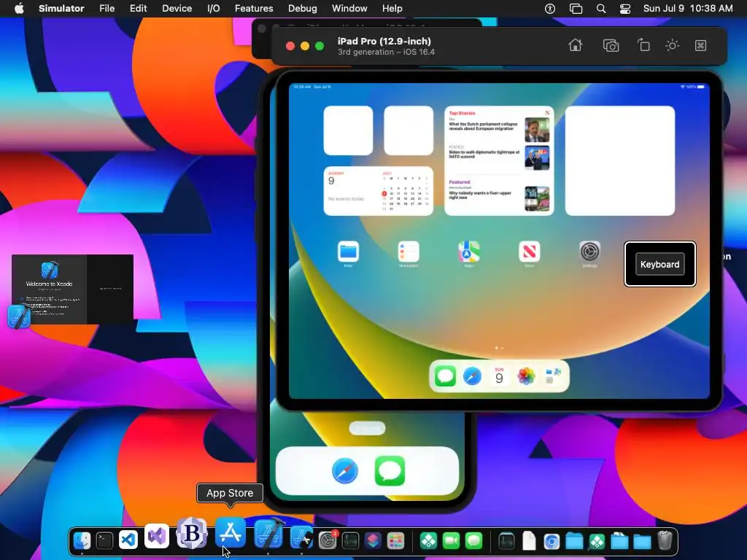The image size is (747, 560).
Task: Open the Device menu
Action: pos(177,9)
